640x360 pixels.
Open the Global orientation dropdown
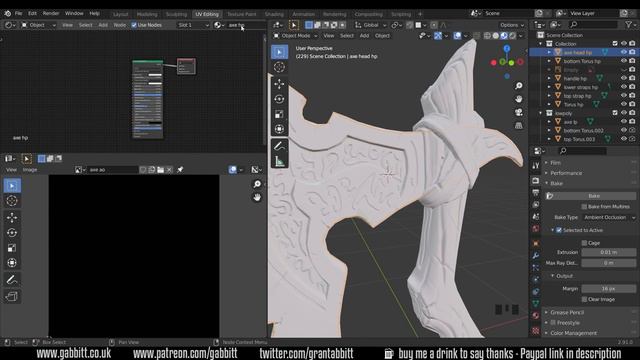[371, 25]
